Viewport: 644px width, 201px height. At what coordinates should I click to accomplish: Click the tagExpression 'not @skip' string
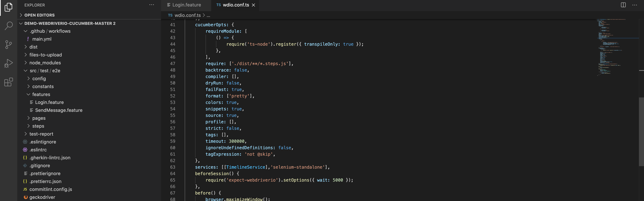259,154
